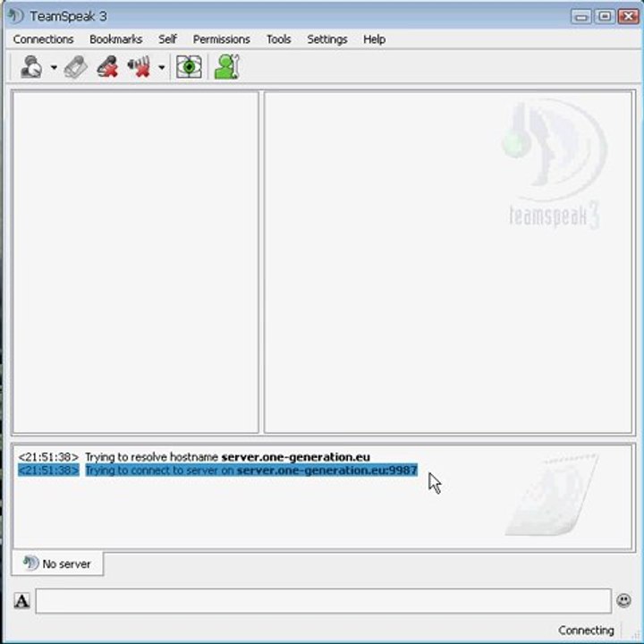This screenshot has width=644, height=644.
Task: Click the TeamSpeak 3 title bar icon
Action: click(x=16, y=16)
